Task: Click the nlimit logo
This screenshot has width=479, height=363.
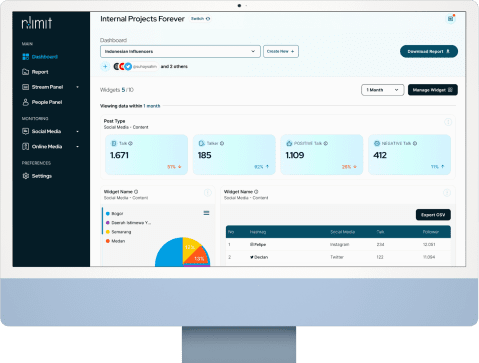Action: pos(37,23)
